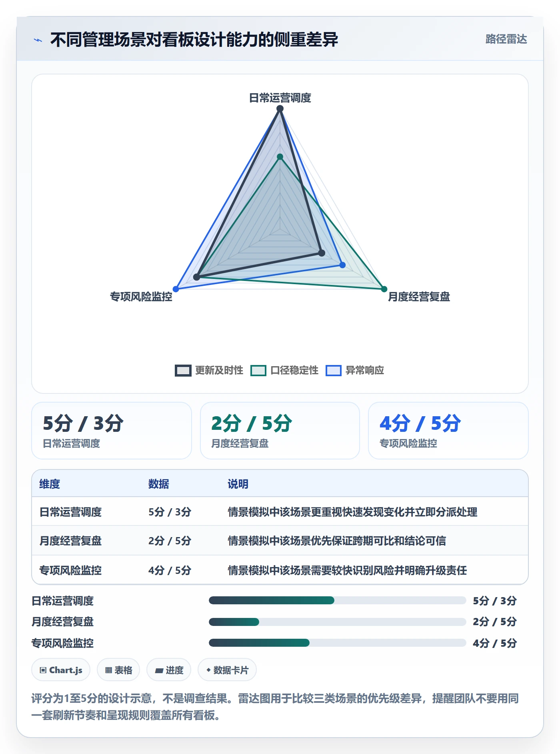Viewport: 560px width, 754px height.
Task: Click the 月度经营复盘 radar axis label
Action: pos(419,297)
